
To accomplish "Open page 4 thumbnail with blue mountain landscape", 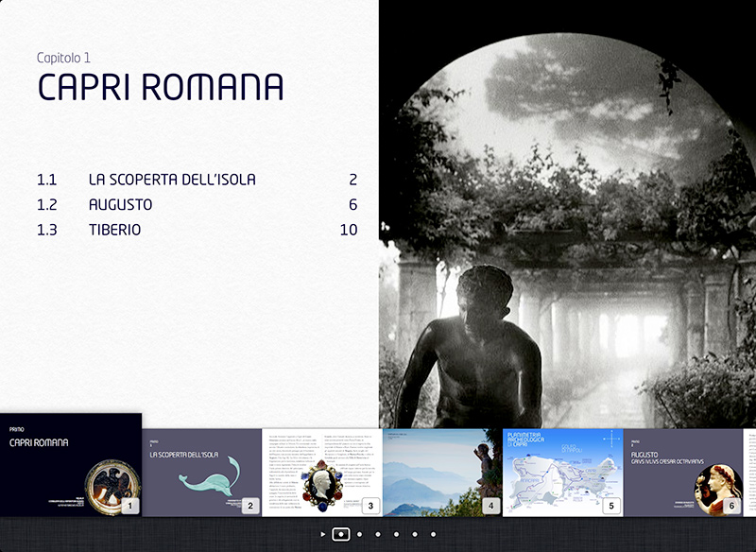I will (441, 472).
